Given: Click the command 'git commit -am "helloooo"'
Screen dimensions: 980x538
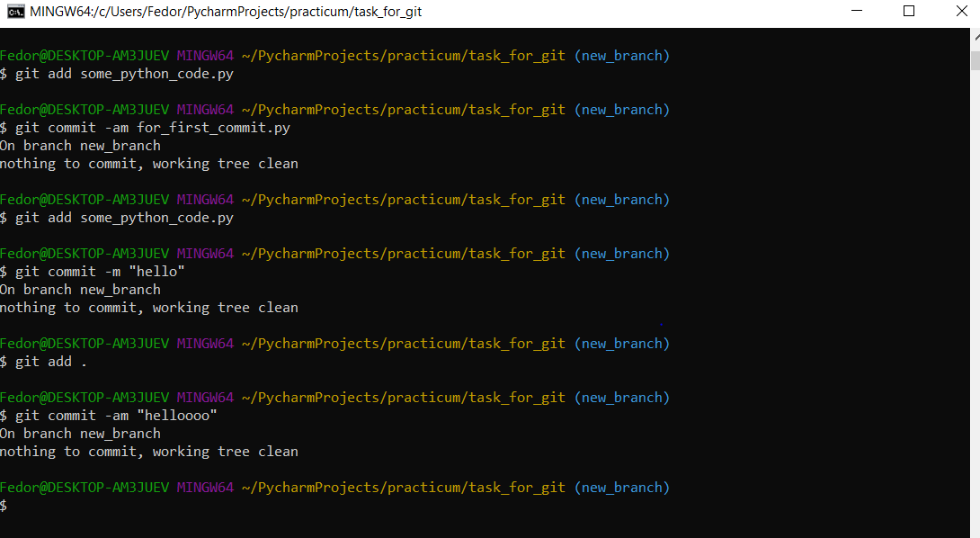Looking at the screenshot, I should (113, 415).
